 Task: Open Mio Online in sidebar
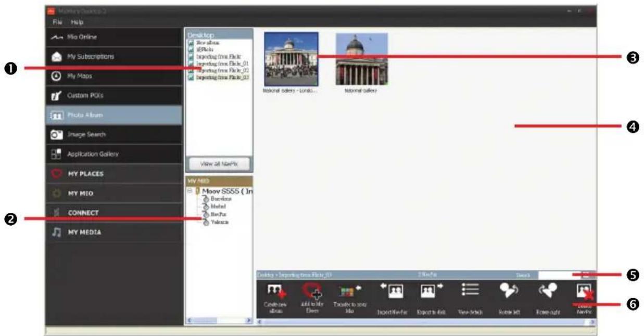tap(114, 38)
